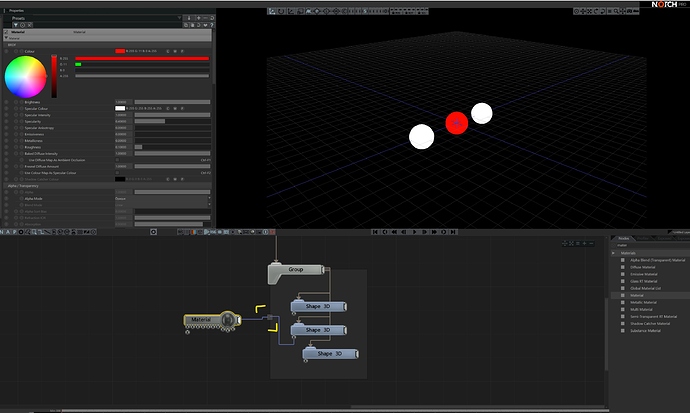Image resolution: width=690 pixels, height=413 pixels.
Task: Toggle checkbox beside Substance Material
Action: pyautogui.click(x=623, y=330)
